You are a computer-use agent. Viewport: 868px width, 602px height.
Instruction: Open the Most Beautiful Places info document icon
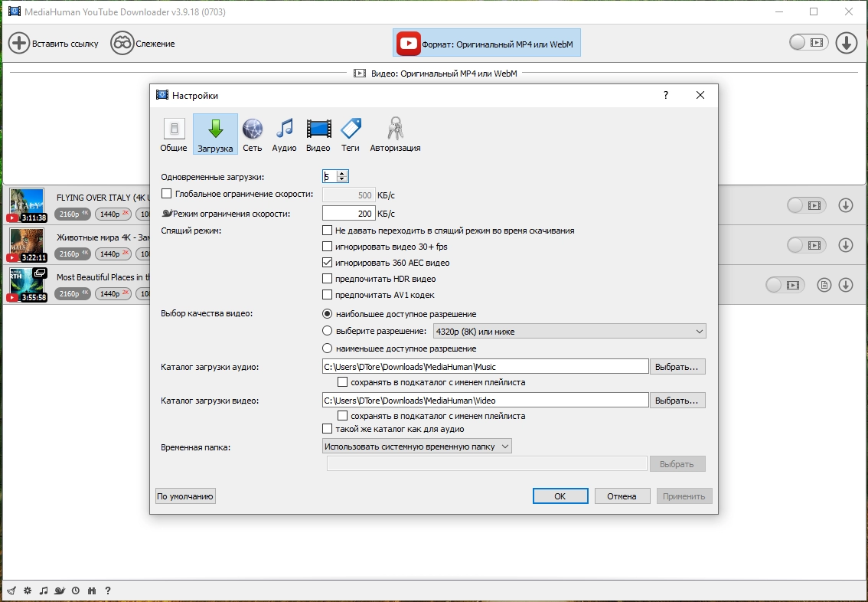pos(824,285)
